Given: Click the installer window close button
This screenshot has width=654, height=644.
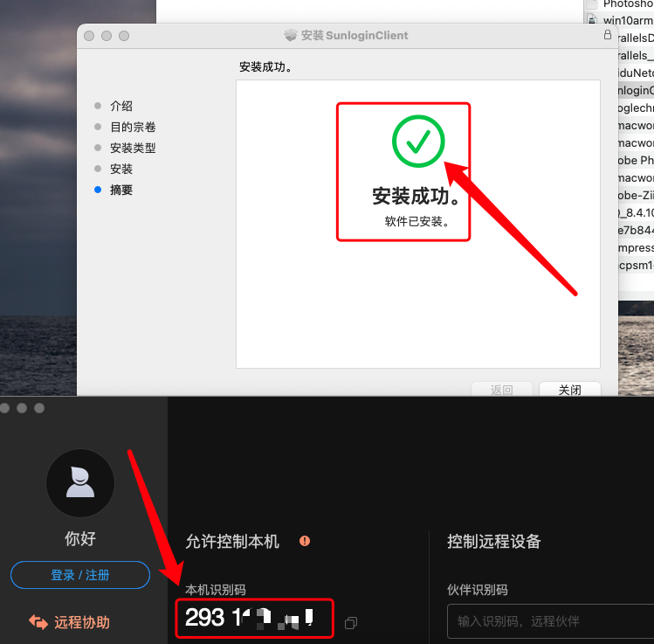Looking at the screenshot, I should click(89, 36).
